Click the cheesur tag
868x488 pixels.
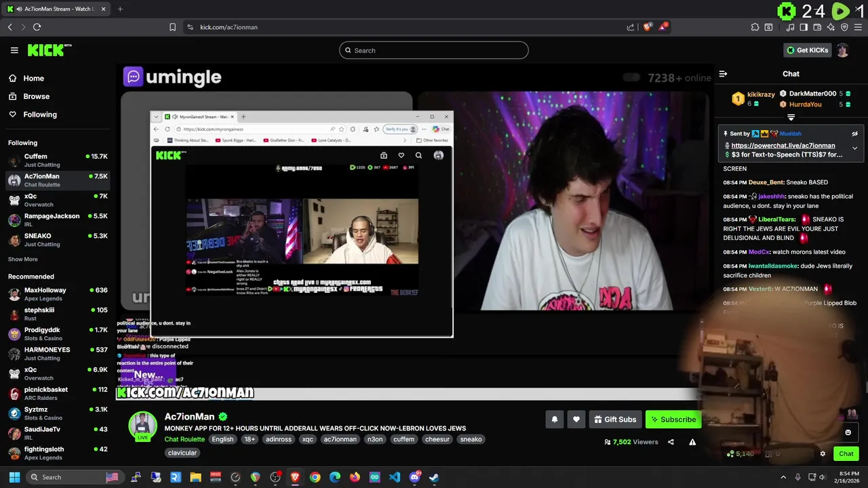pos(437,439)
